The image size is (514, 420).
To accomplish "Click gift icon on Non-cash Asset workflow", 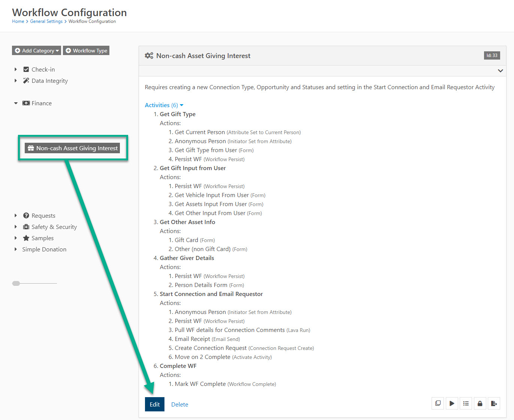I will (31, 148).
